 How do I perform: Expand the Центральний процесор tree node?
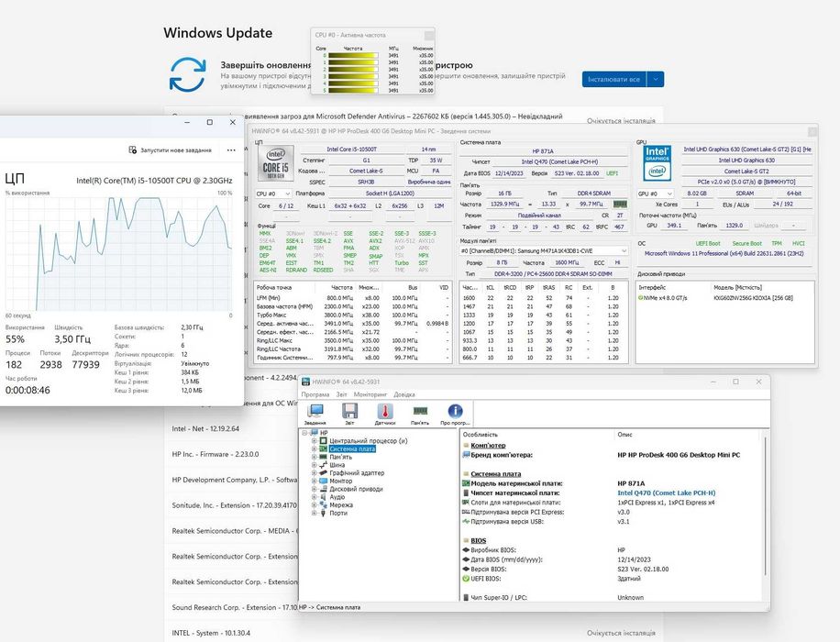tap(315, 440)
